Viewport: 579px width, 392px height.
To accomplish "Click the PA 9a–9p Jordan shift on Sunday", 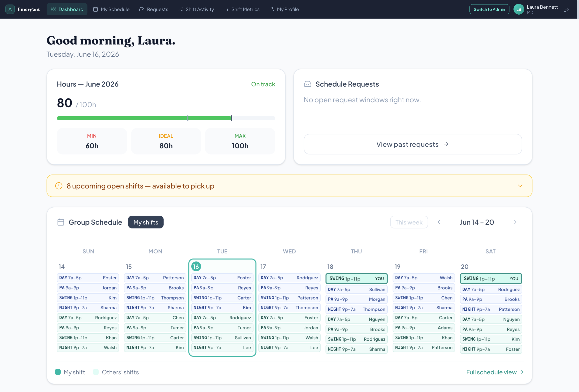I will 88,288.
